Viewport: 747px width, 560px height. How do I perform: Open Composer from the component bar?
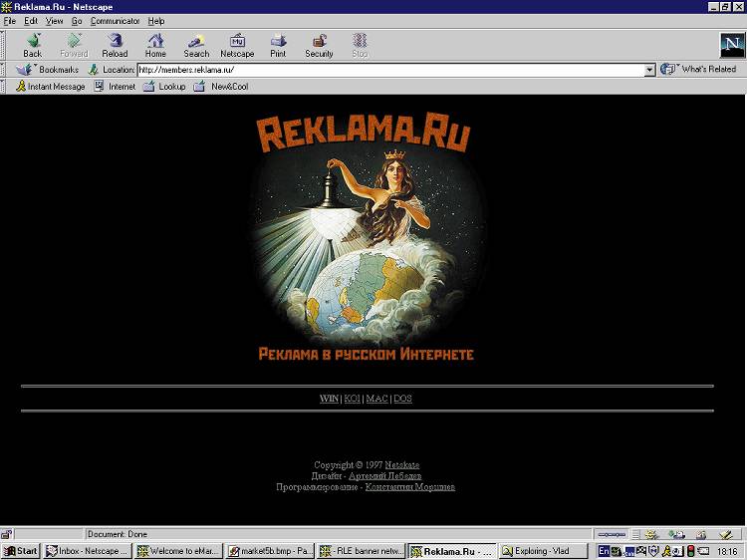coord(725,534)
